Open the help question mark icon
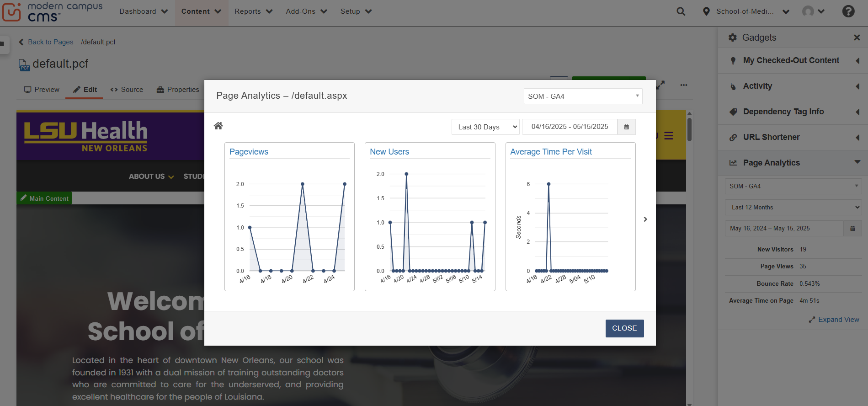868x406 pixels. (x=848, y=11)
